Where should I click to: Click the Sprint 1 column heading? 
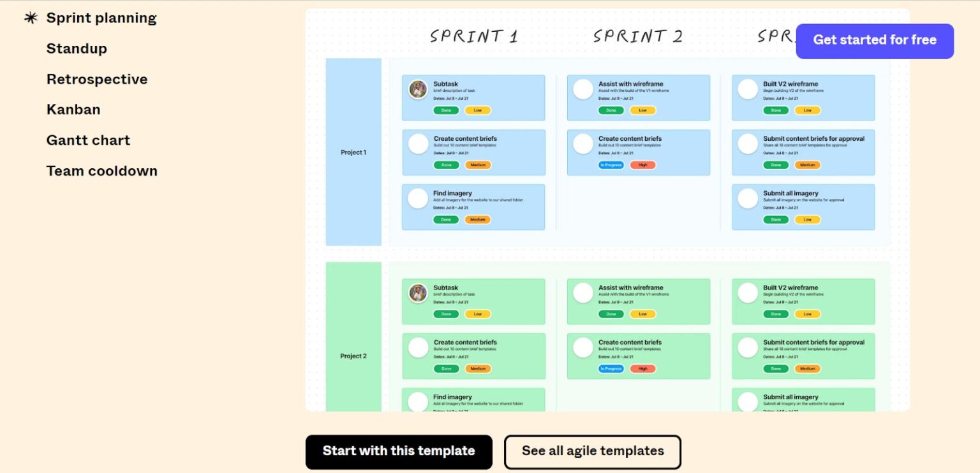point(473,36)
